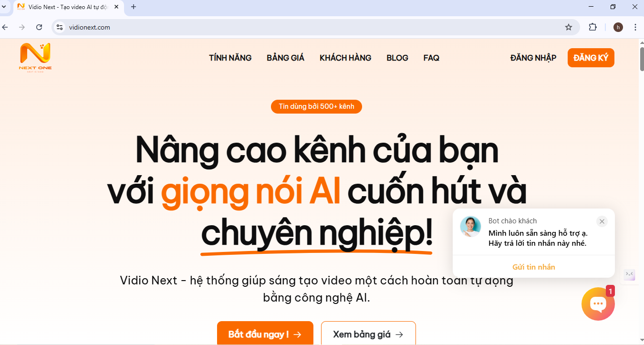Go to the BẢNG GIÁ section
This screenshot has width=644, height=345.
pos(286,58)
